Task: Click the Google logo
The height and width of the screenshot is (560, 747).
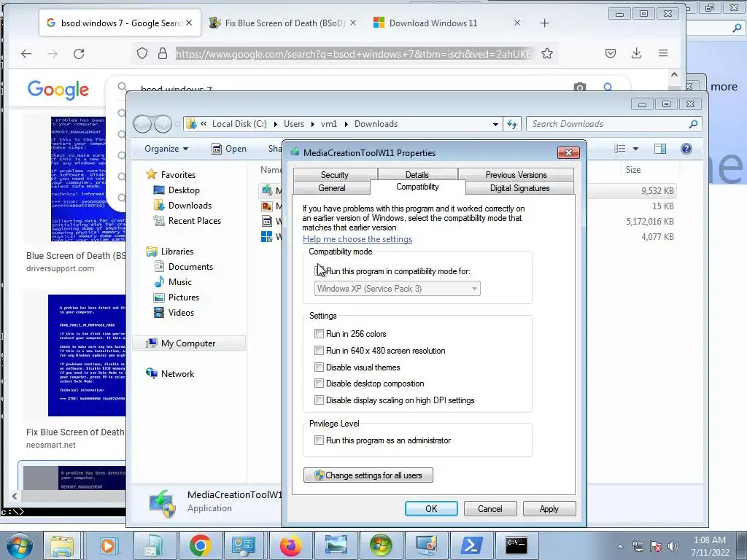Action: click(58, 89)
